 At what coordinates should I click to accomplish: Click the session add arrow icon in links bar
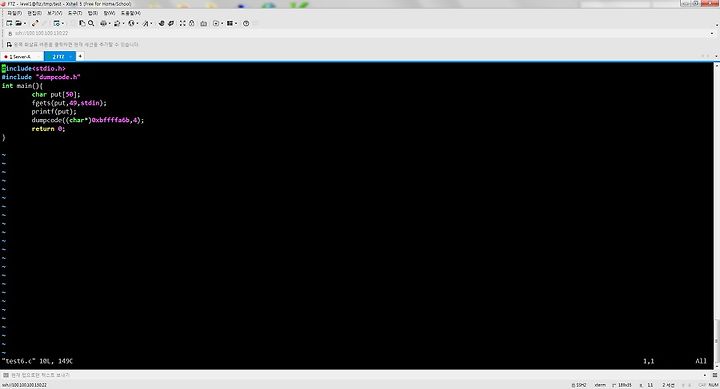tap(9, 45)
